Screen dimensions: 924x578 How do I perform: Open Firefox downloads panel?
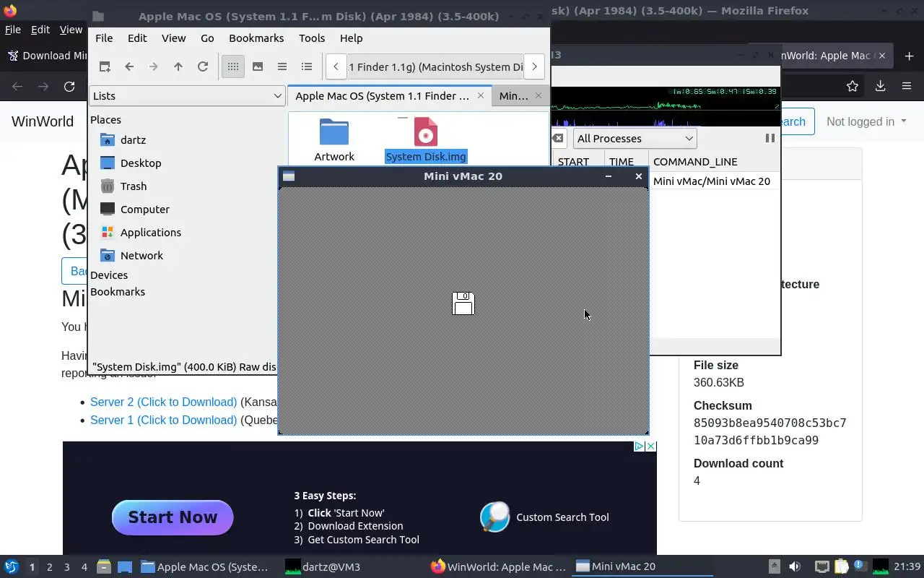[880, 87]
